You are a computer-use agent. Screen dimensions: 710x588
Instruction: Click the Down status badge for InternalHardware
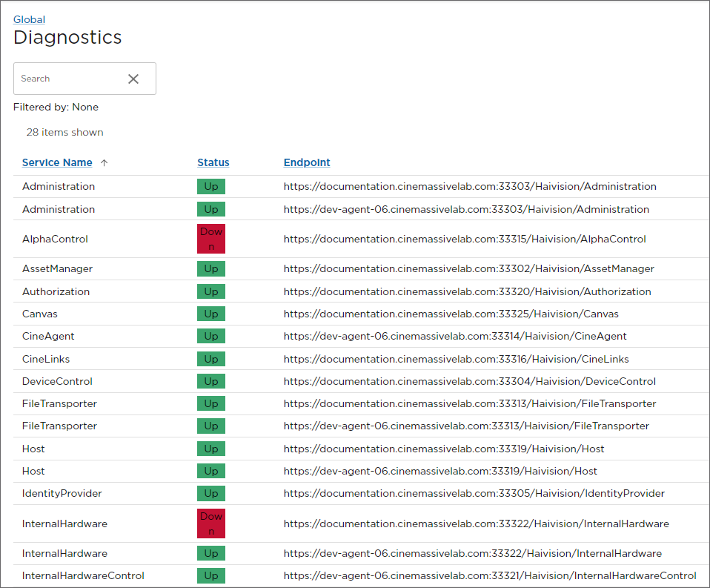(210, 523)
